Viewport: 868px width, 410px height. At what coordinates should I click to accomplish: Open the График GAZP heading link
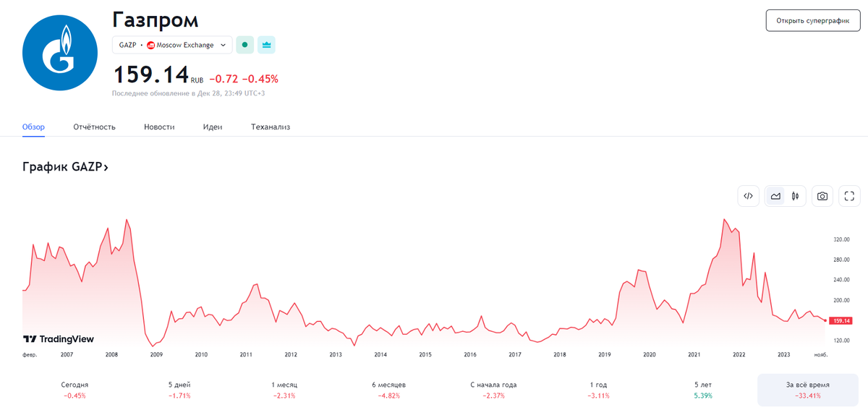point(65,167)
